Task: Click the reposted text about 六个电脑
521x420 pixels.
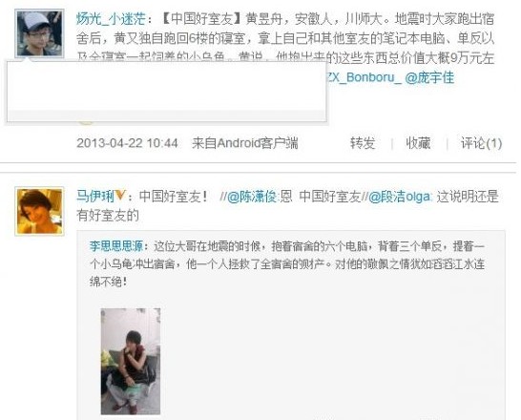Action: tap(287, 264)
